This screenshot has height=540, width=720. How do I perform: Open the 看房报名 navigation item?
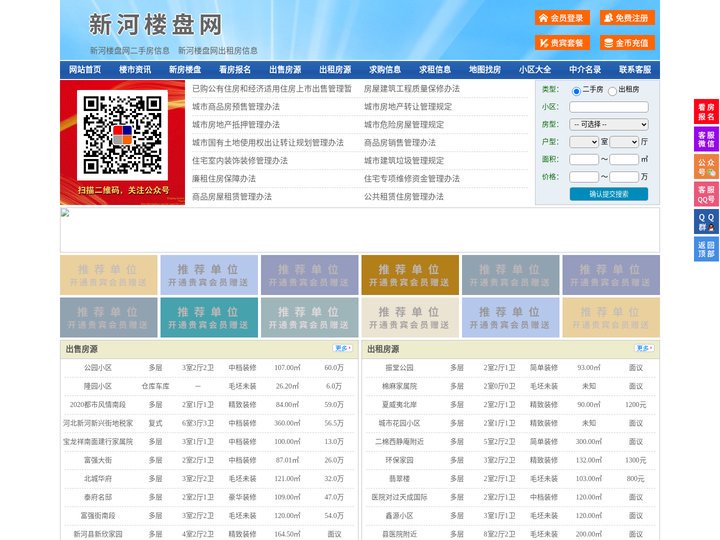click(x=235, y=70)
